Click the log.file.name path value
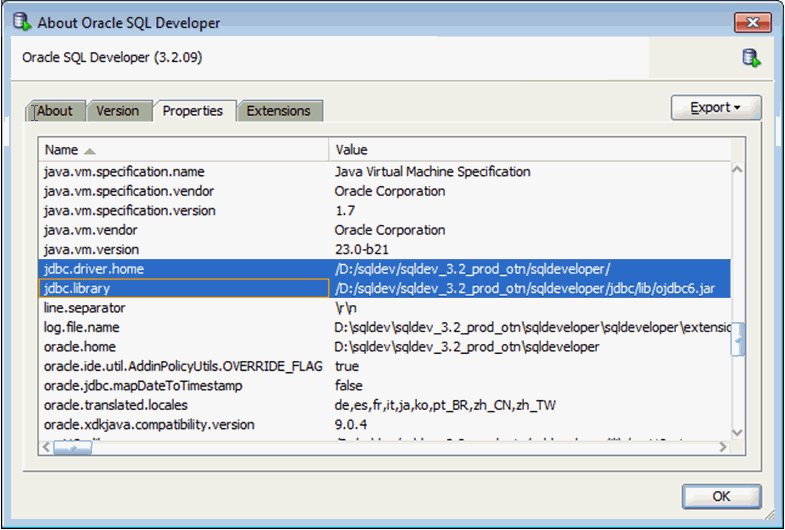This screenshot has width=785, height=530. pos(532,328)
